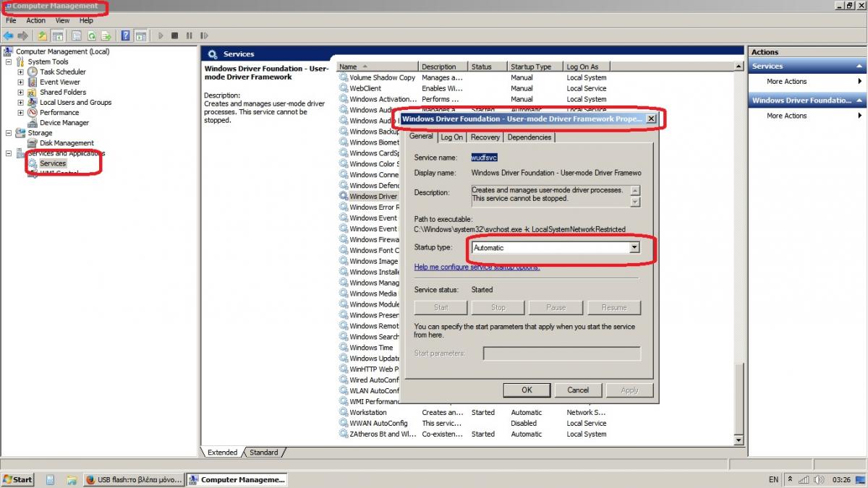Toggle Show/Hide Console Tree toolbar icon
The width and height of the screenshot is (868, 488).
pyautogui.click(x=57, y=35)
